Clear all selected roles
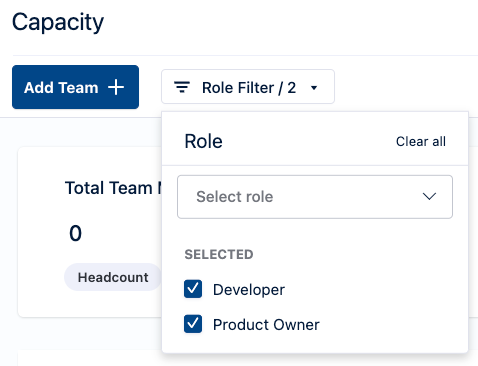Image resolution: width=478 pixels, height=366 pixels. click(421, 141)
